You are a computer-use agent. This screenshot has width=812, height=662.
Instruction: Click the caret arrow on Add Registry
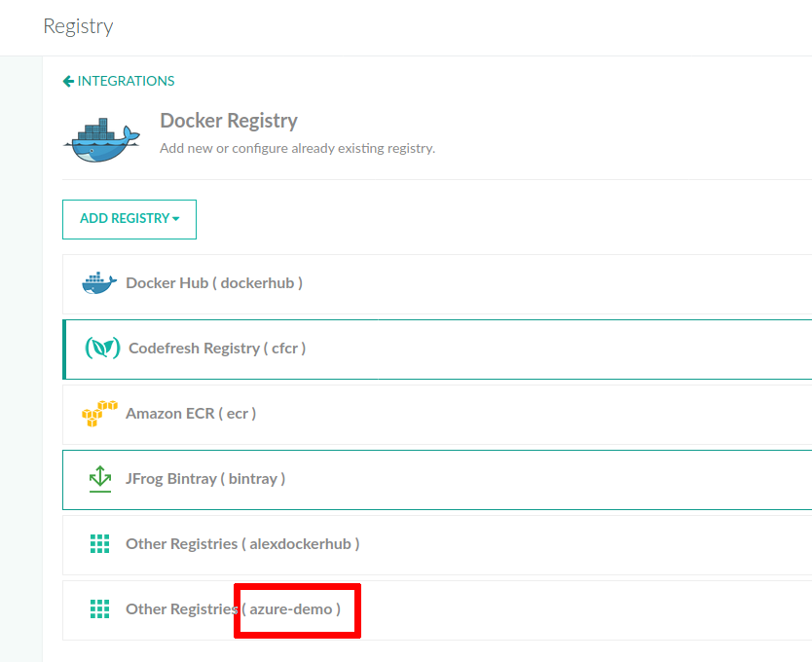coord(176,219)
